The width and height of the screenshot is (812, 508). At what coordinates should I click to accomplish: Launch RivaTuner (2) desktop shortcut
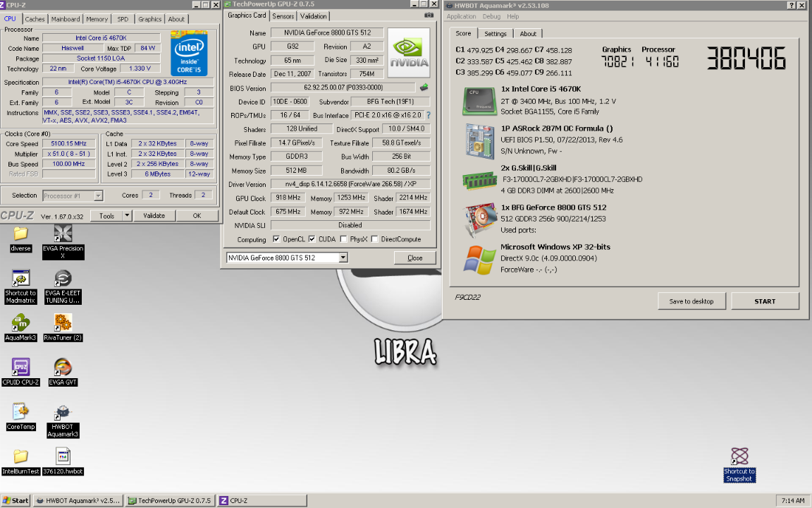point(63,327)
